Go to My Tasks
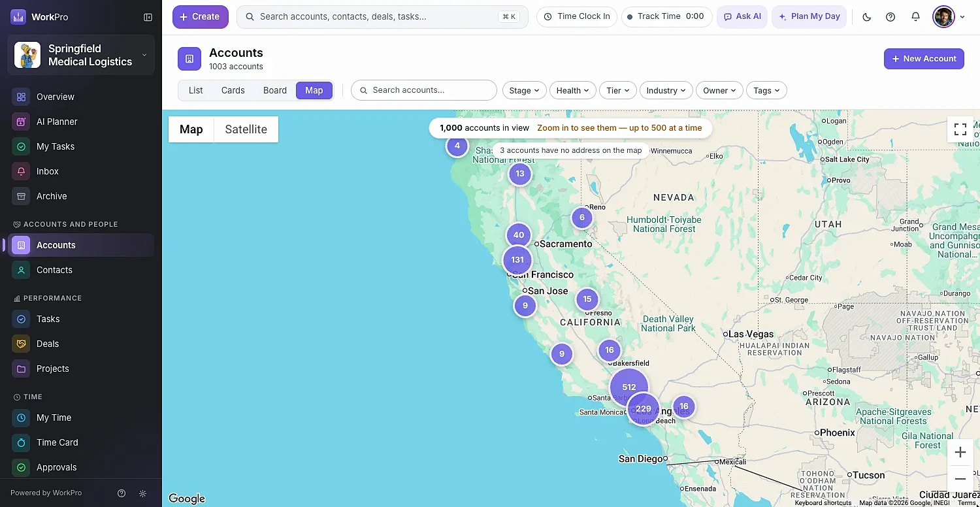Viewport: 980px width, 507px height. 81,146
